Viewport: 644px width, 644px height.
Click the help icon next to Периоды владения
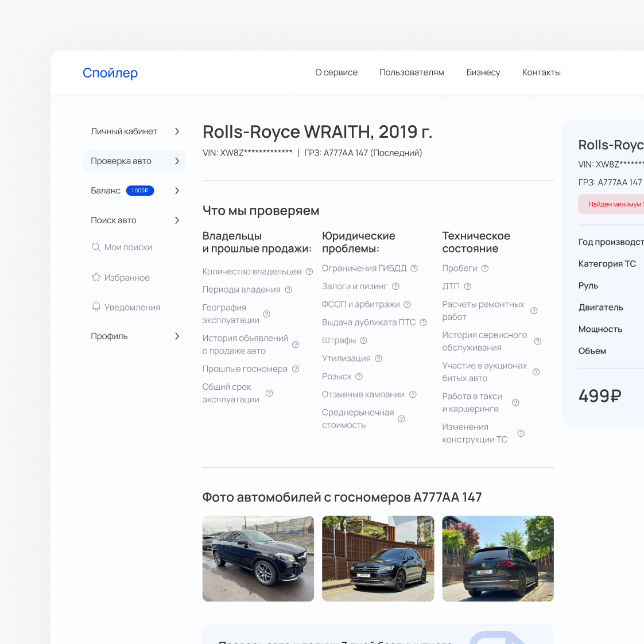pos(289,289)
